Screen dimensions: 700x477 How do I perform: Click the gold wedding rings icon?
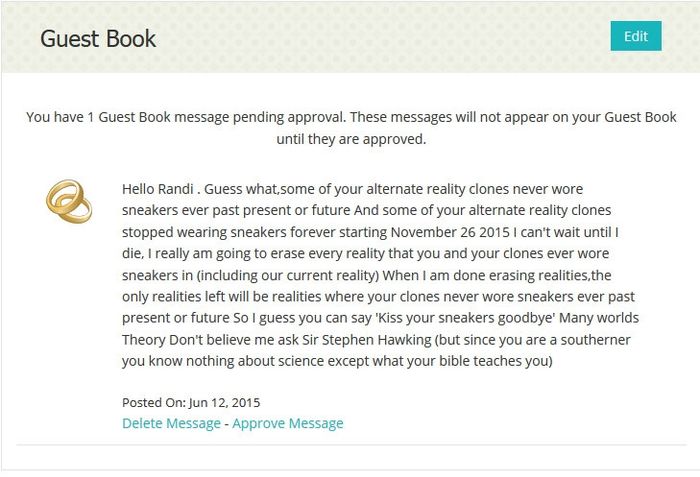pyautogui.click(x=69, y=201)
